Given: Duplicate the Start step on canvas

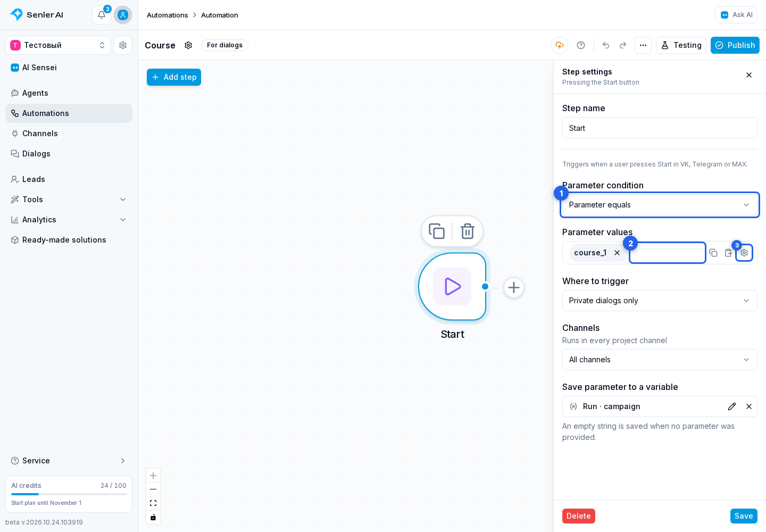Looking at the screenshot, I should click(437, 231).
